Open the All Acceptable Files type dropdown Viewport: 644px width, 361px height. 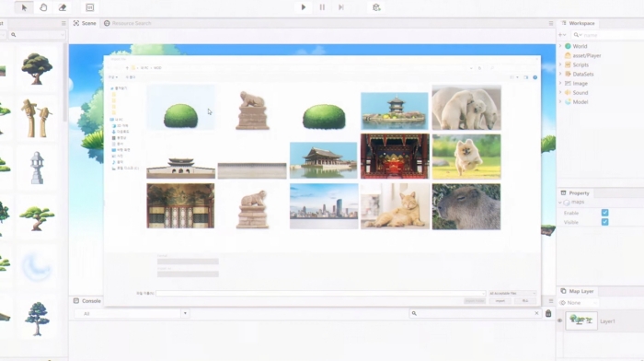(x=512, y=293)
